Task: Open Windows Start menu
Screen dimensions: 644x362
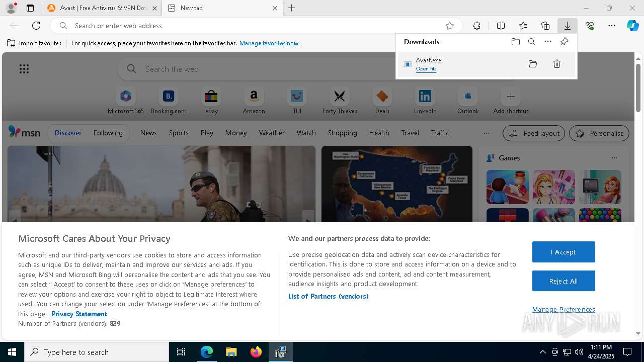Action: (12, 352)
